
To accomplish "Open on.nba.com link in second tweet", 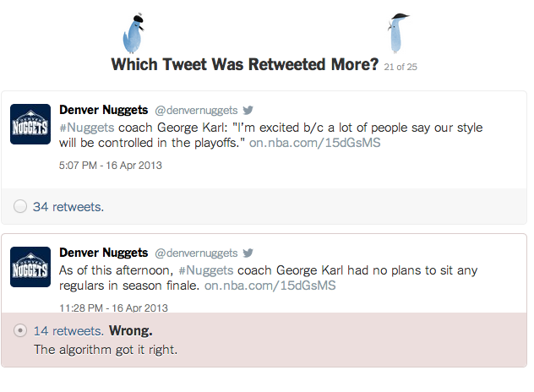I will pyautogui.click(x=270, y=286).
